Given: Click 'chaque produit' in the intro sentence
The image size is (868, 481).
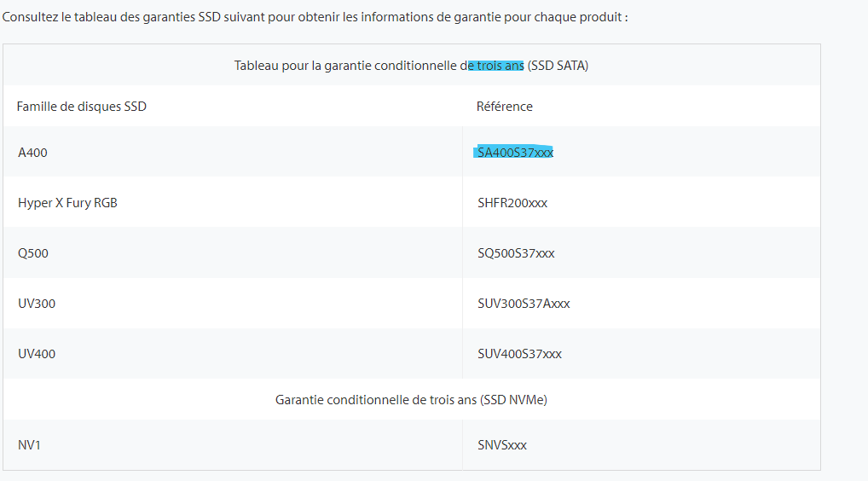Looking at the screenshot, I should tap(587, 17).
